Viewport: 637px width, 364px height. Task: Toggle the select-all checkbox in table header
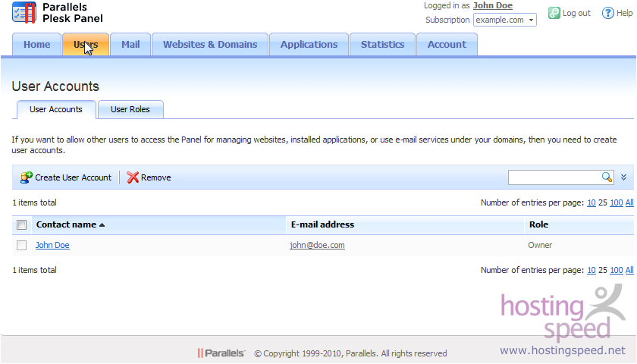[x=21, y=224]
